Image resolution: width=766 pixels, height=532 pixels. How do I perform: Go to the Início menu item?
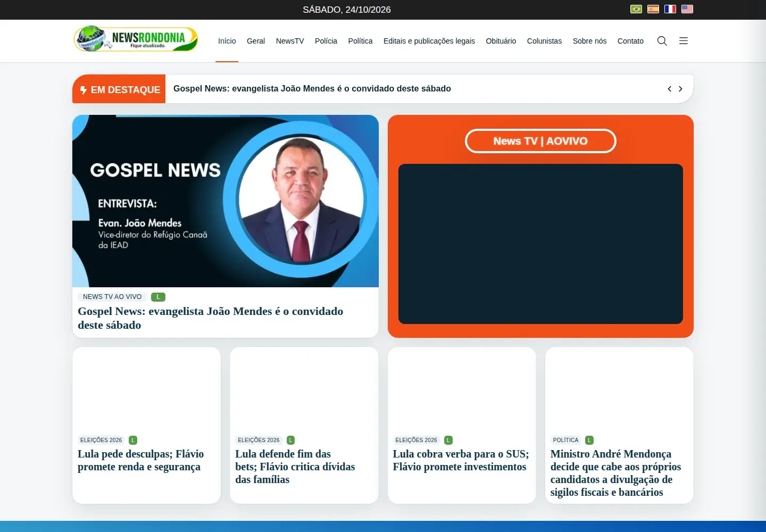pos(227,41)
